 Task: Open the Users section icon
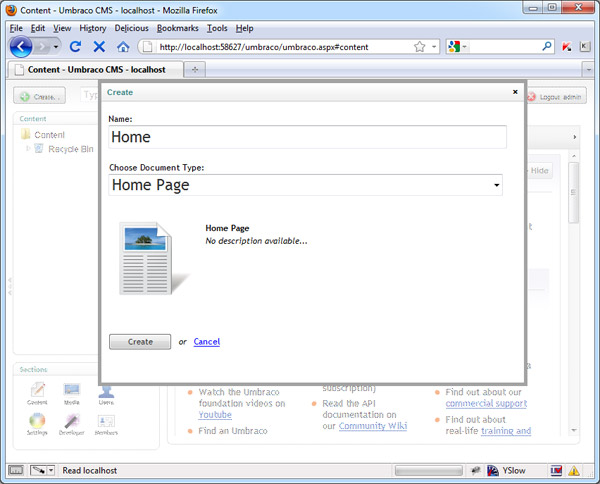pyautogui.click(x=106, y=394)
